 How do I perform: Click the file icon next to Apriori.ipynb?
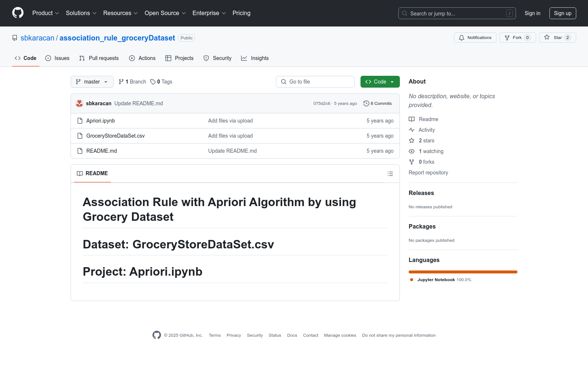pos(80,121)
